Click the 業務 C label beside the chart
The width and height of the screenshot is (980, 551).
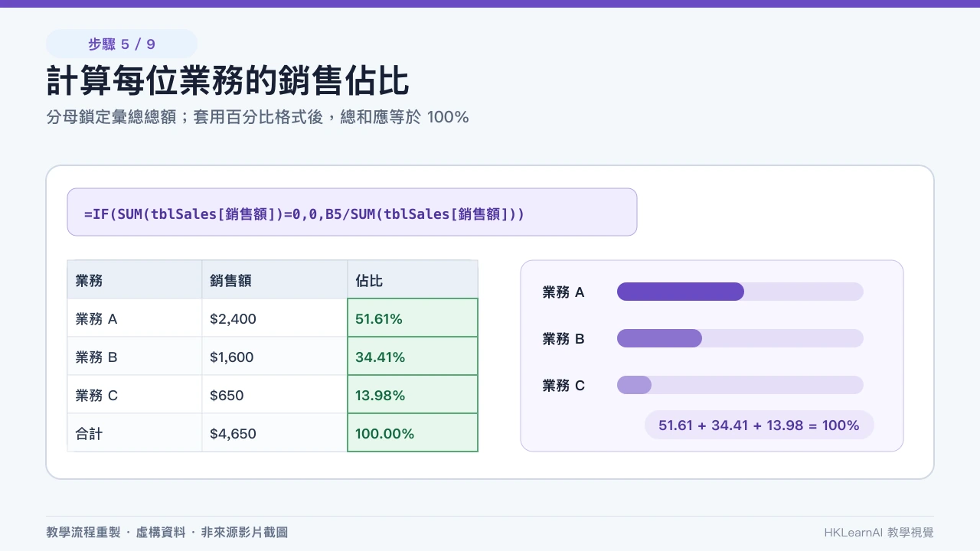563,385
